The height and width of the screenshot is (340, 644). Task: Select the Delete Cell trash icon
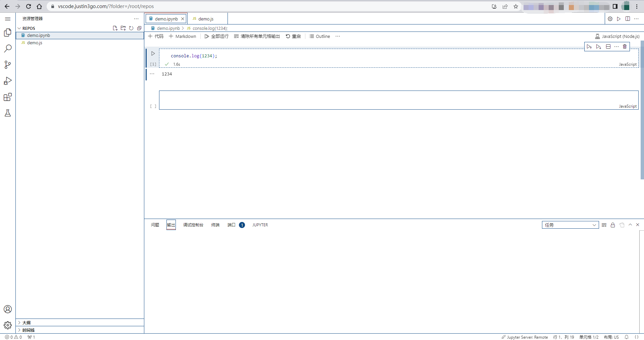624,47
